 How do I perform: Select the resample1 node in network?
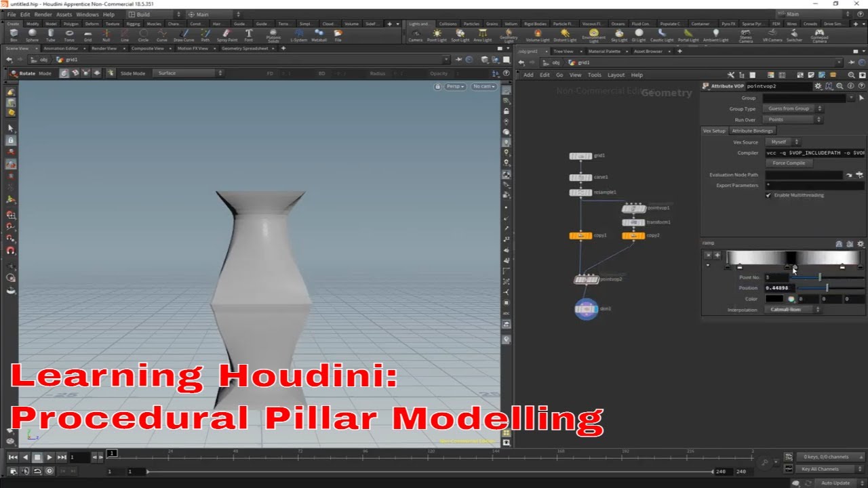(x=580, y=192)
